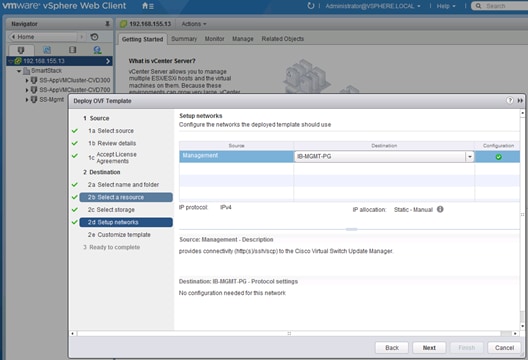Viewport: 528px width, 360px height.
Task: Go to step 2b Select a resource
Action: point(126,197)
